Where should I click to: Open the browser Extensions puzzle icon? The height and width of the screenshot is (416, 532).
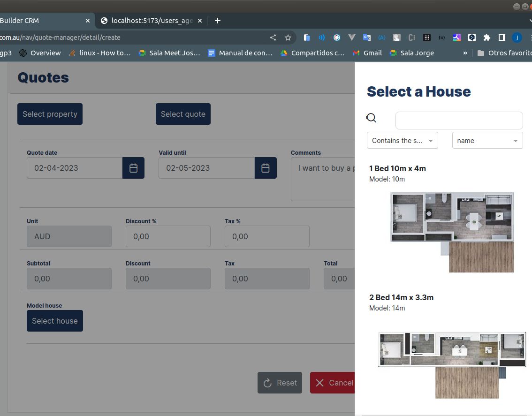click(x=487, y=38)
